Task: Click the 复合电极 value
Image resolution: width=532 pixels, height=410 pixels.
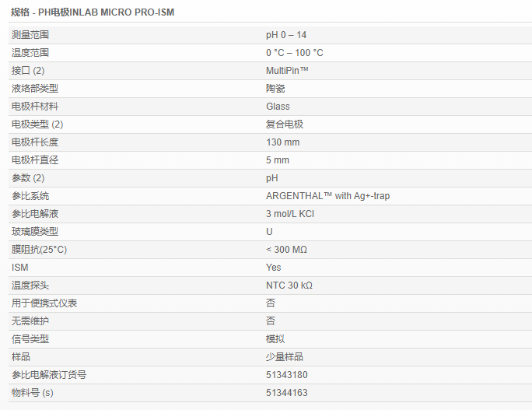Action: tap(285, 124)
